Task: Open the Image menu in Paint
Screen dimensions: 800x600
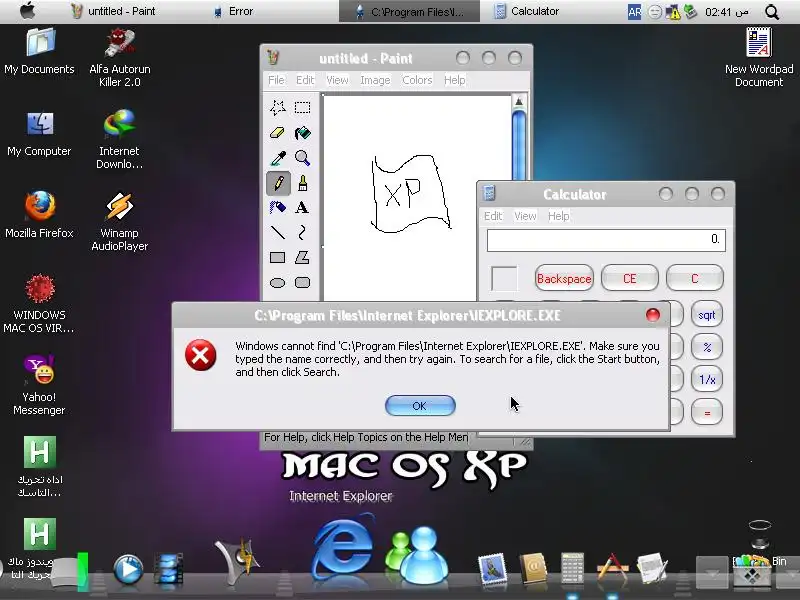Action: (x=375, y=80)
